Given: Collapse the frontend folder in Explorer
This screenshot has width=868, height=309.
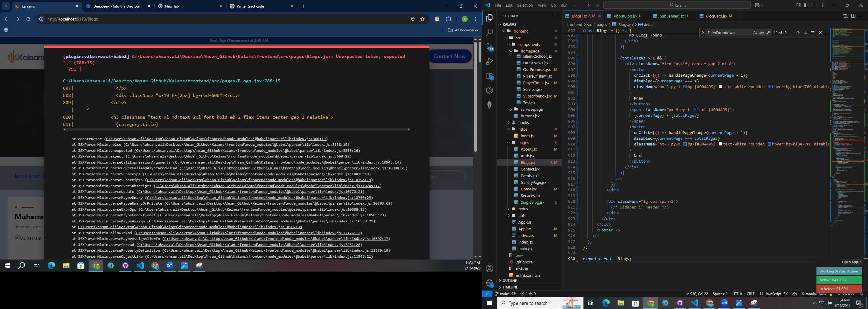Looking at the screenshot, I should pos(504,31).
